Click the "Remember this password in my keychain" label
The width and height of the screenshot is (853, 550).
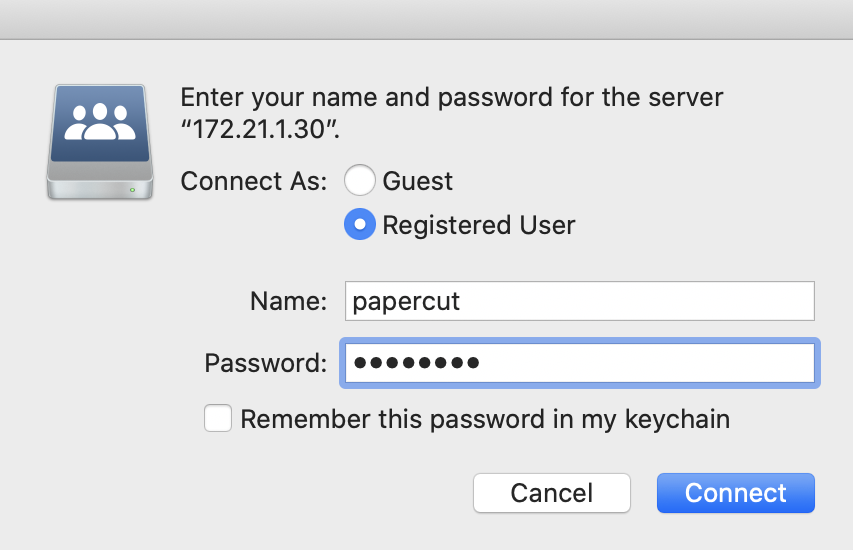pos(485,419)
